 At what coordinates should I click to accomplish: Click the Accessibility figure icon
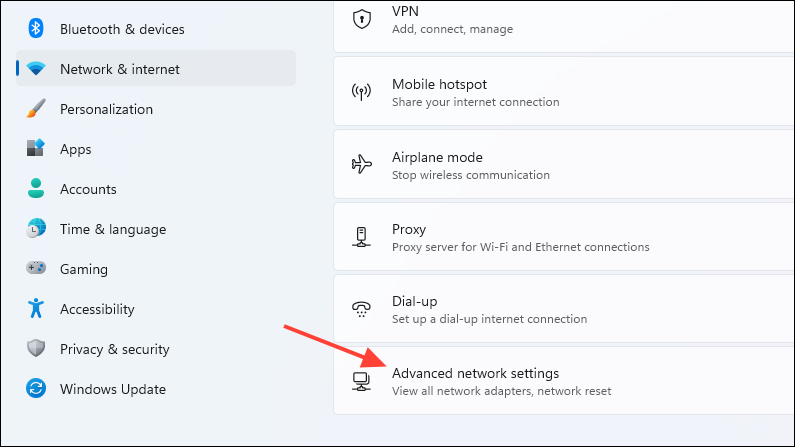tap(35, 308)
